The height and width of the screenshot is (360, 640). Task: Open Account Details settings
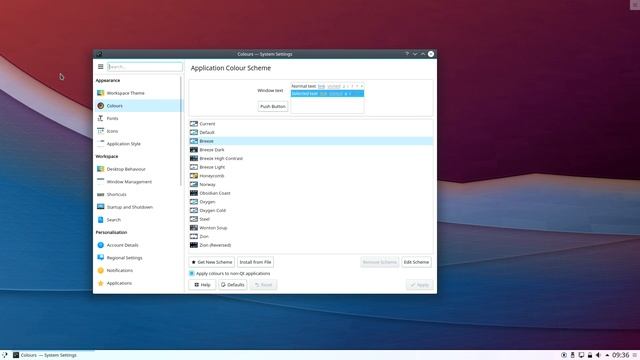tap(139, 245)
